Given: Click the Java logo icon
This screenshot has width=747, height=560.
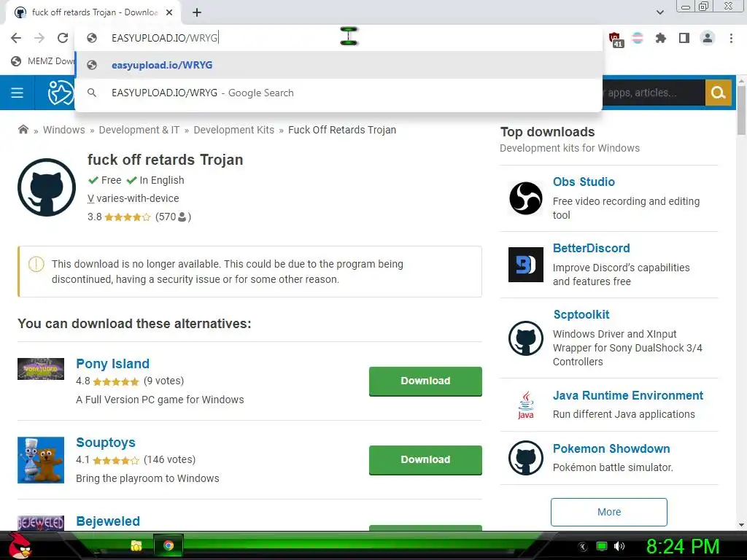Looking at the screenshot, I should (x=525, y=405).
